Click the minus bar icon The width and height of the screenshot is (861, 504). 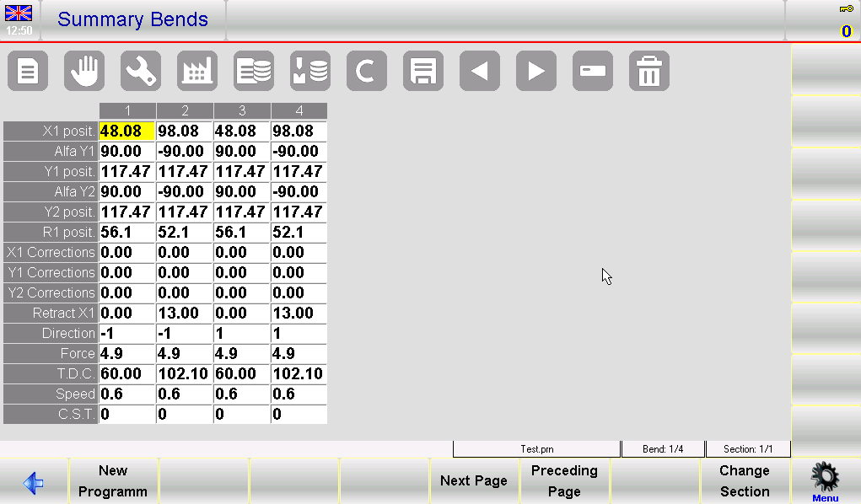pyautogui.click(x=593, y=71)
